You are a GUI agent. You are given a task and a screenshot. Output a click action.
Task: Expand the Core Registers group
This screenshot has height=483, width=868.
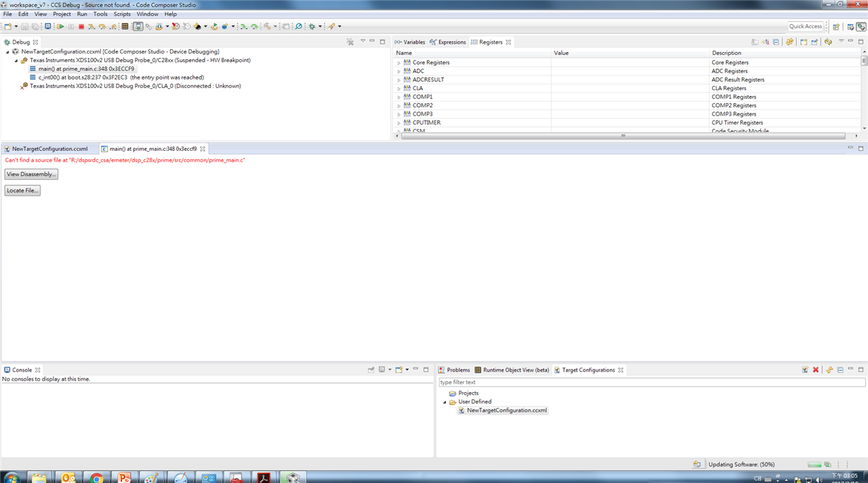pos(399,63)
